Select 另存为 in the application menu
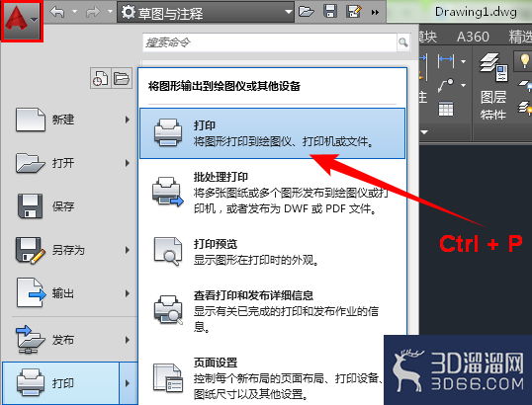532x405 pixels. pyautogui.click(x=69, y=250)
